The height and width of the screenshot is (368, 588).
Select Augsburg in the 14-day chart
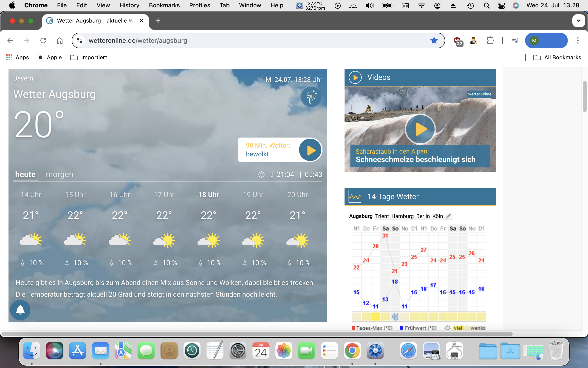click(x=361, y=216)
